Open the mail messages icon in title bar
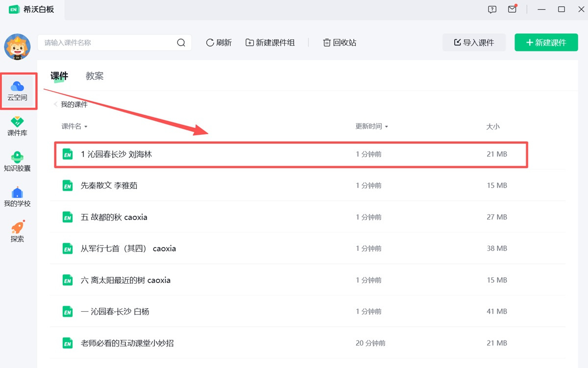588x368 pixels. tap(512, 9)
